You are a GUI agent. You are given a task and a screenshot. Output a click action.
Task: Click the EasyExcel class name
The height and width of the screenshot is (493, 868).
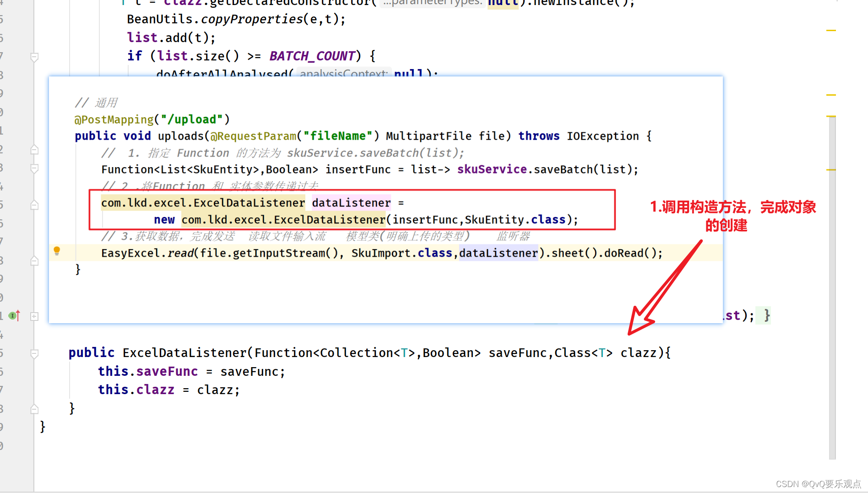pyautogui.click(x=130, y=253)
